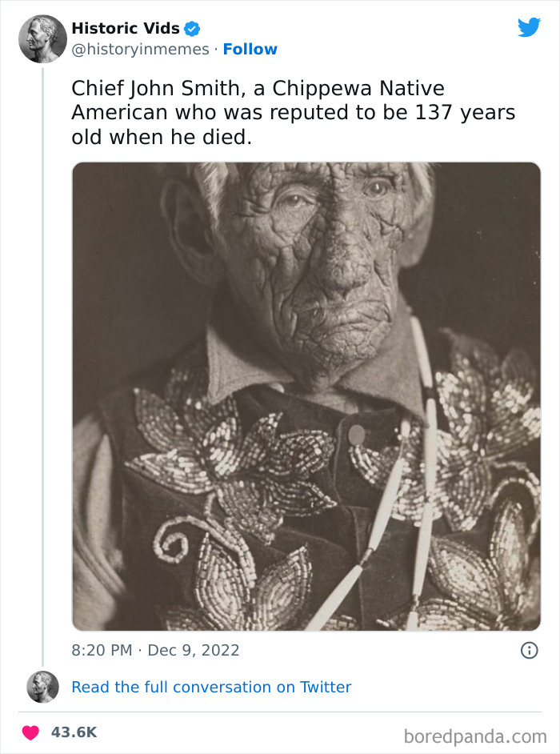The image size is (560, 754).
Task: Click the small avatar beside the conversation link
Action: (x=42, y=687)
